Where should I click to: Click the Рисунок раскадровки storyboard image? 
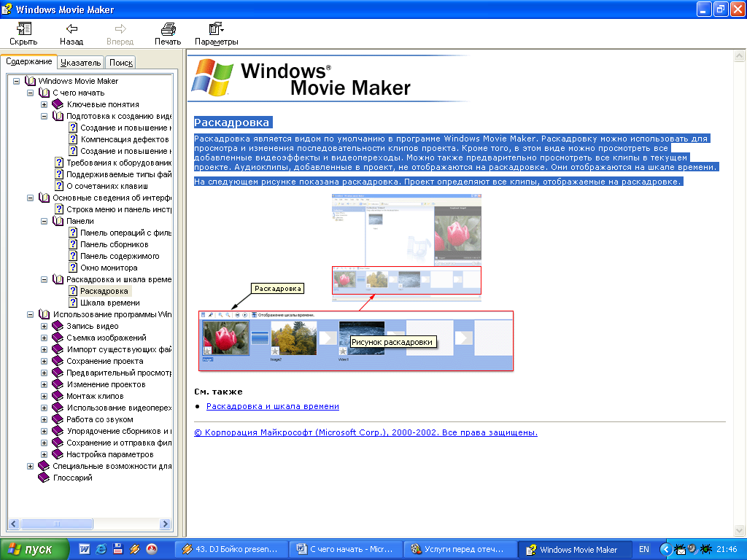coord(356,341)
